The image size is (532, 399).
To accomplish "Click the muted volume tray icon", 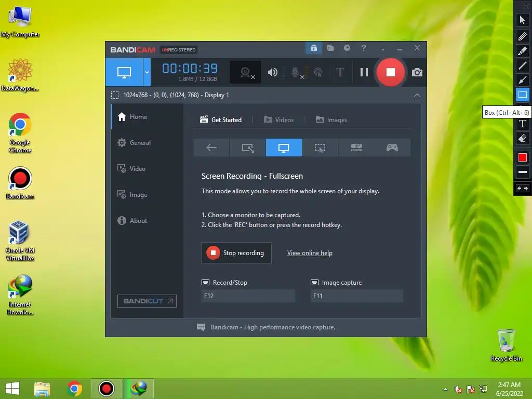I will click(458, 389).
